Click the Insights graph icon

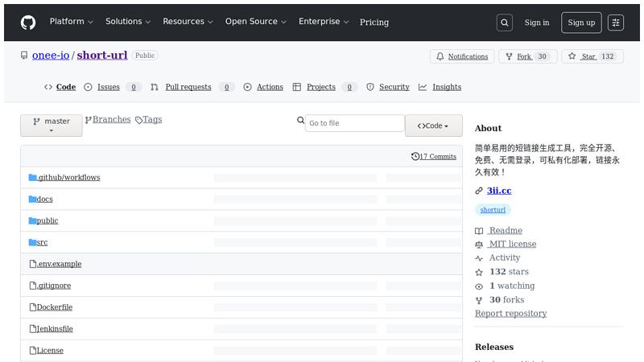[x=423, y=87]
